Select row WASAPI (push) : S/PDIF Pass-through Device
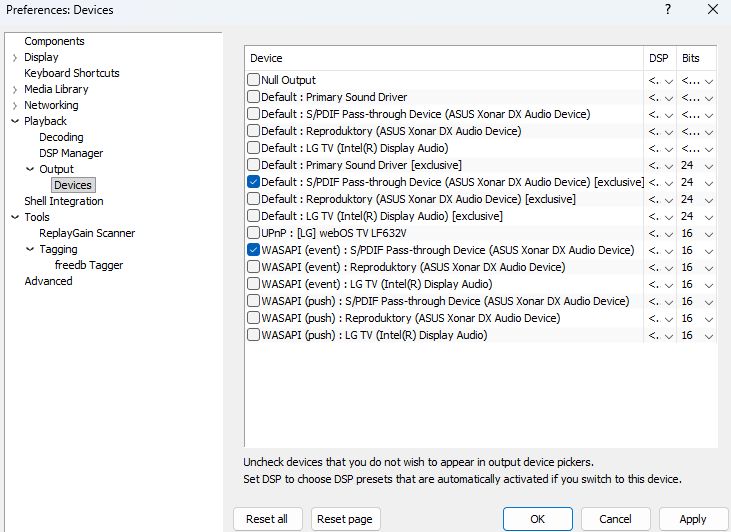 (x=445, y=301)
